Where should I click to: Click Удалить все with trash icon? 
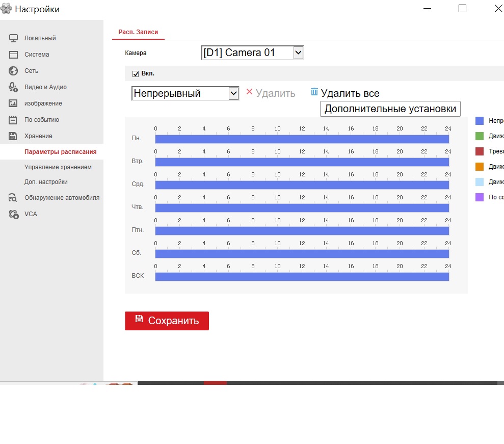tap(345, 93)
